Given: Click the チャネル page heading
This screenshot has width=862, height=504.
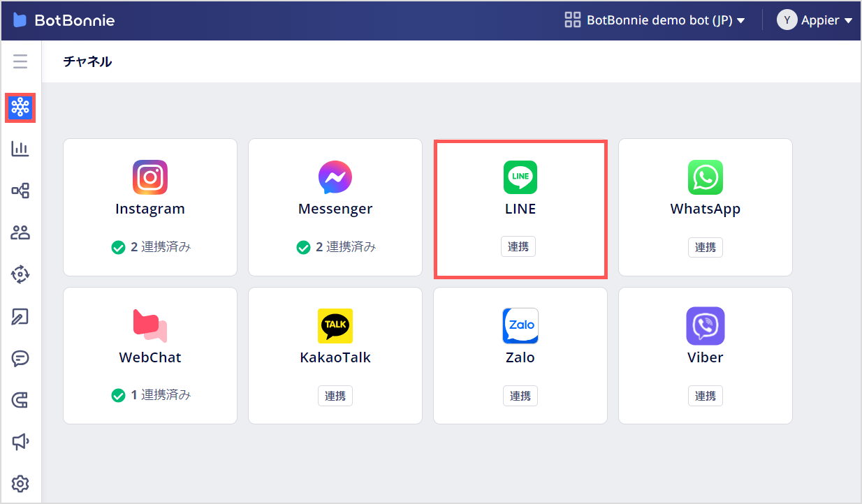Looking at the screenshot, I should point(87,61).
